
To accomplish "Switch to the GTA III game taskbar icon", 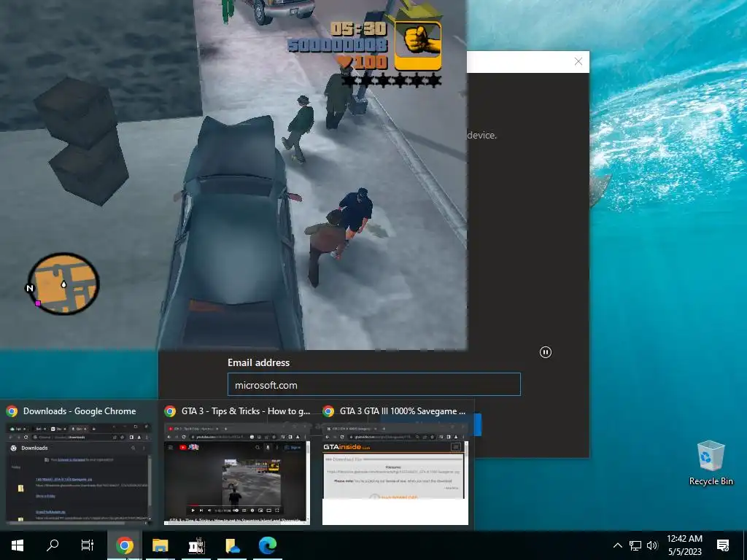I will click(x=196, y=545).
